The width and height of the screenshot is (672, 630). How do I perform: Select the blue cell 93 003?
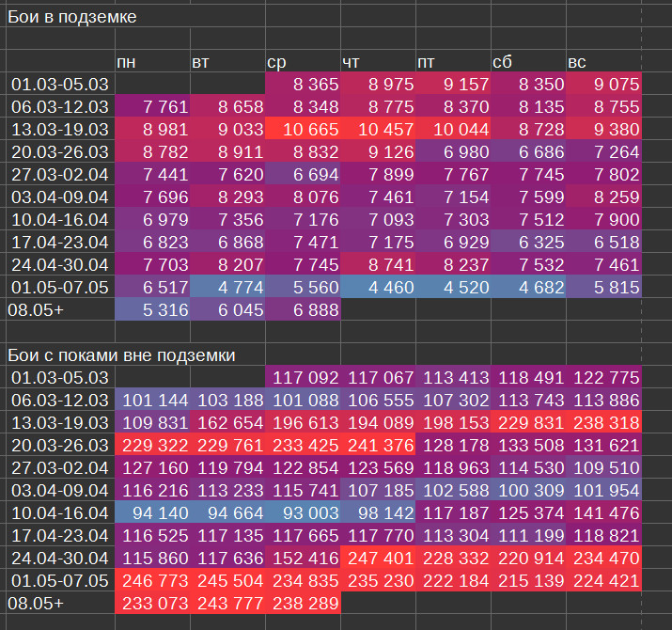[x=303, y=512]
